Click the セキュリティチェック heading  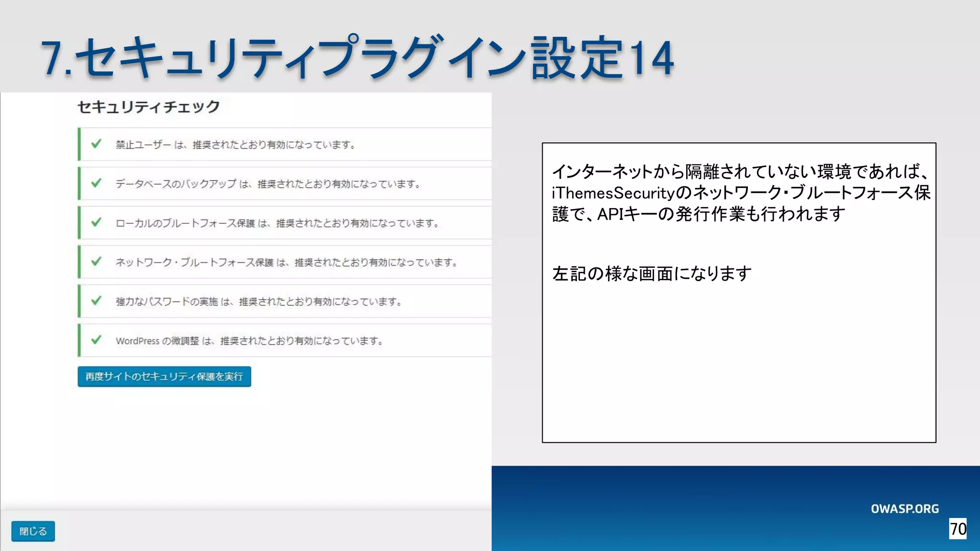148,107
